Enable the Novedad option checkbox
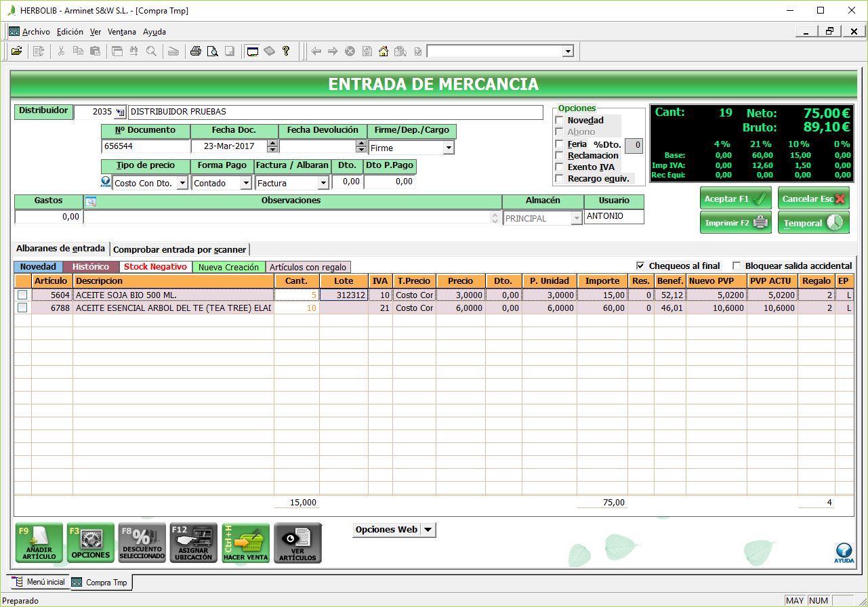The image size is (868, 607). [x=559, y=121]
